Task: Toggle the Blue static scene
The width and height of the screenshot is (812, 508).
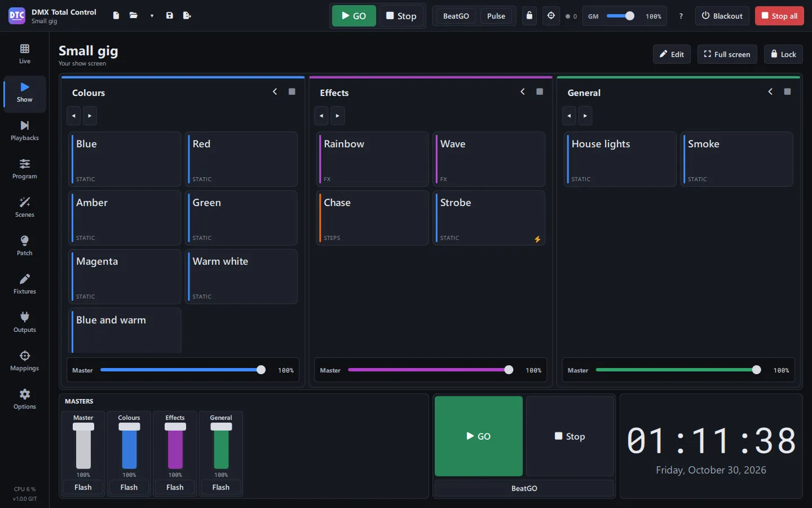Action: coord(125,159)
